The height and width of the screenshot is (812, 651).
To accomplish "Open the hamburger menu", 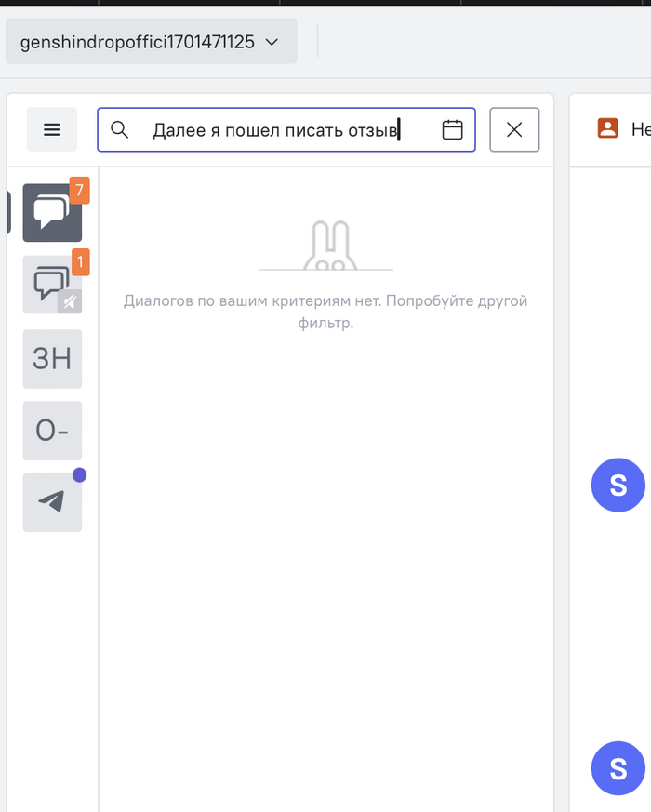I will pyautogui.click(x=52, y=129).
